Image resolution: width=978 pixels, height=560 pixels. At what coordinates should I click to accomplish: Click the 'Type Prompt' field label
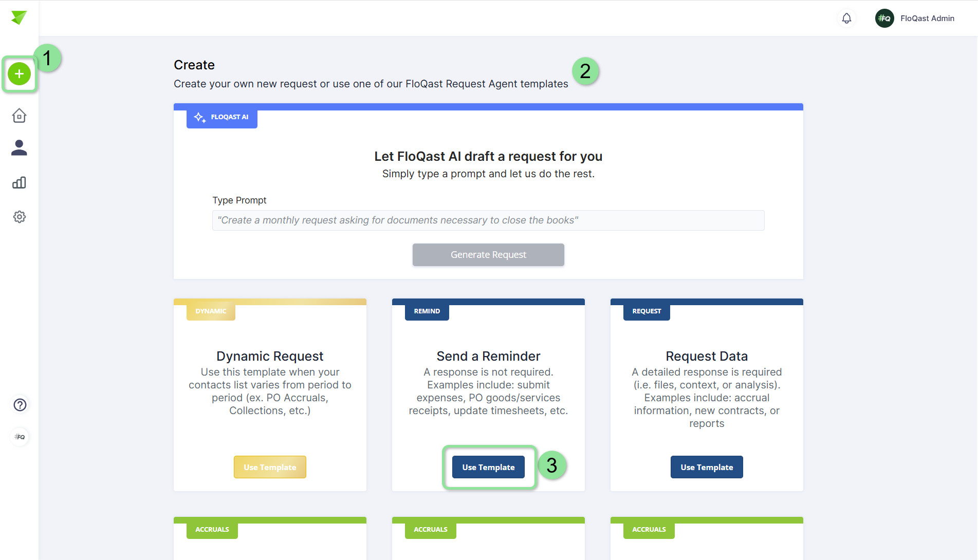coord(239,200)
